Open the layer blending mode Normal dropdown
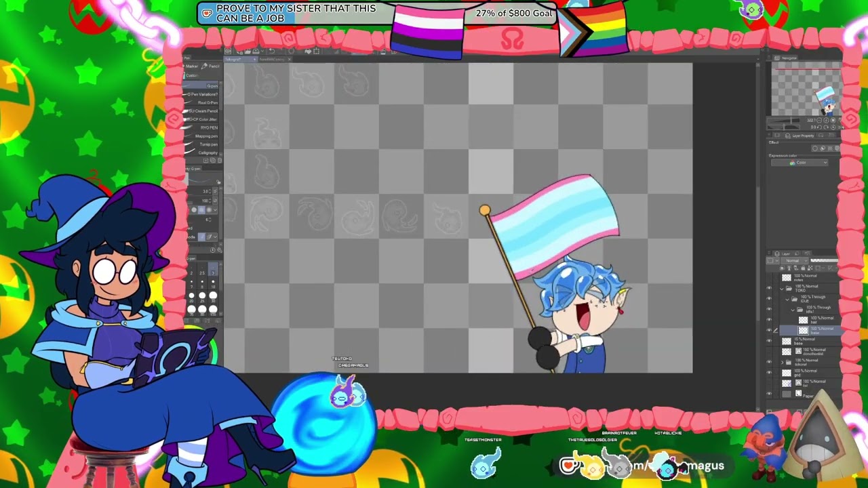This screenshot has width=868, height=488. tap(794, 260)
